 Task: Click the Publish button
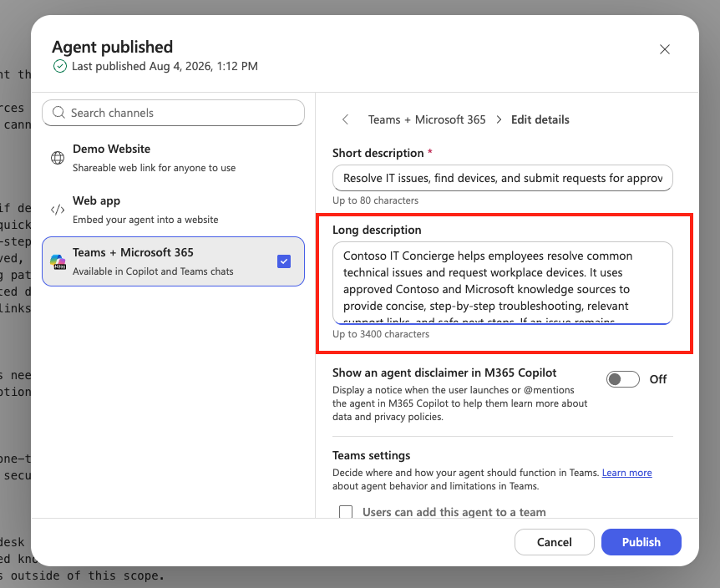tap(641, 542)
